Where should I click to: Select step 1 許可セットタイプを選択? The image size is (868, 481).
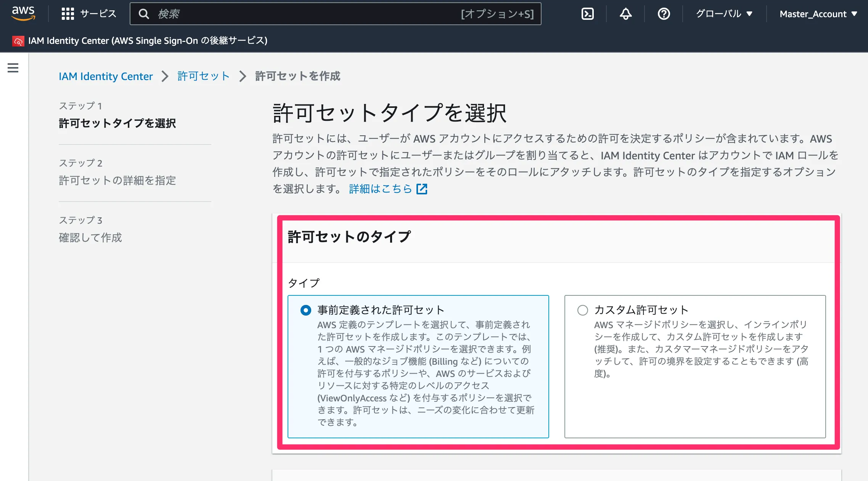[117, 123]
